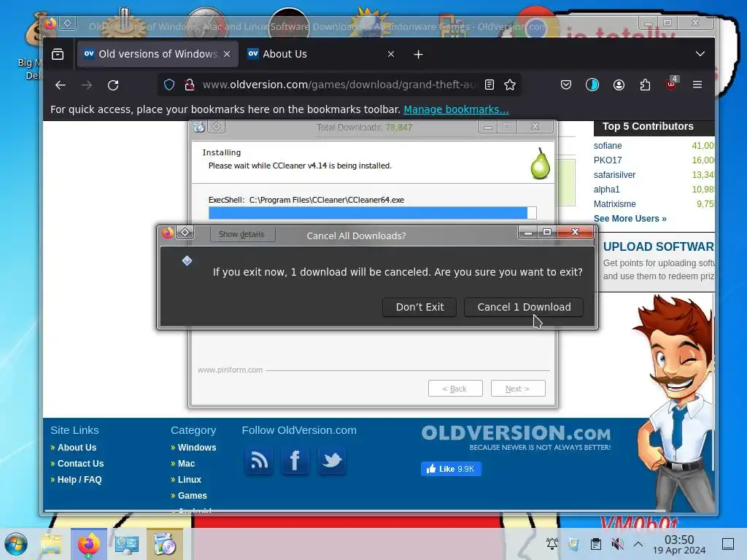This screenshot has height=560, width=747.
Task: Switch to Old versions of Windows tab
Action: click(158, 54)
